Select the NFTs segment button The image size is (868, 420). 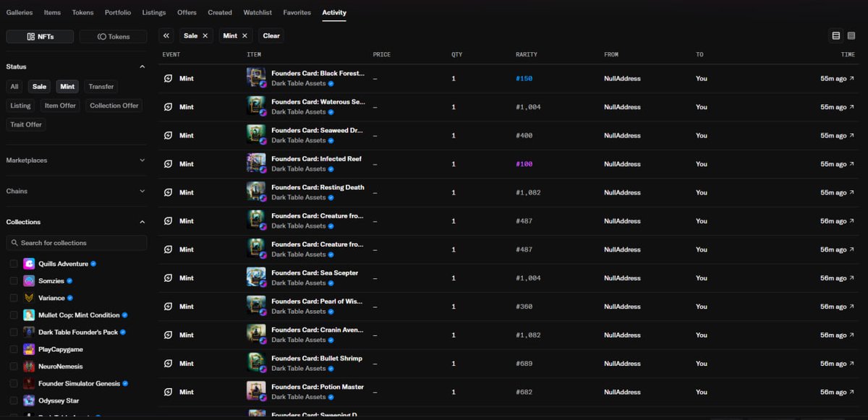coord(41,36)
